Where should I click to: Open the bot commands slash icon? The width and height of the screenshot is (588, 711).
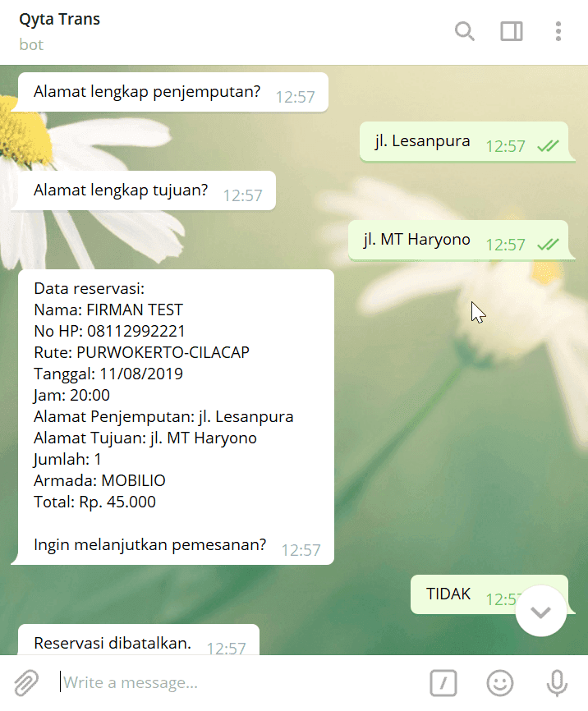pos(443,683)
